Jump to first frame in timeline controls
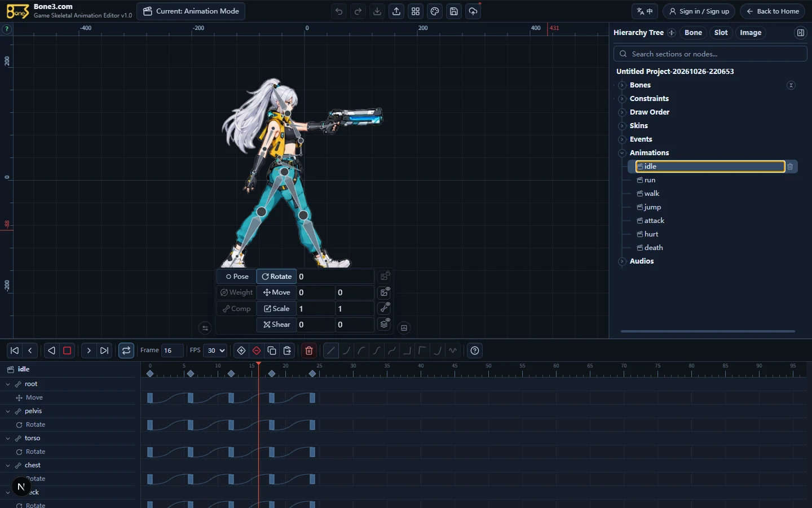 tap(15, 351)
